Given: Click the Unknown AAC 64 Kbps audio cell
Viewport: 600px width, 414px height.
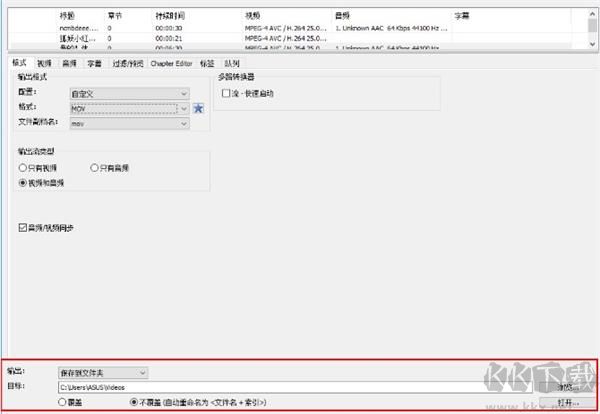Looking at the screenshot, I should (x=391, y=28).
